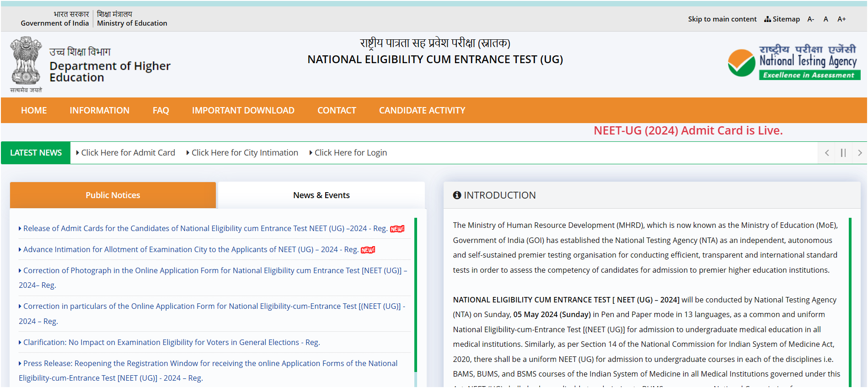Click Here for Login news link
Viewport: 868px width, 388px height.
pos(348,153)
